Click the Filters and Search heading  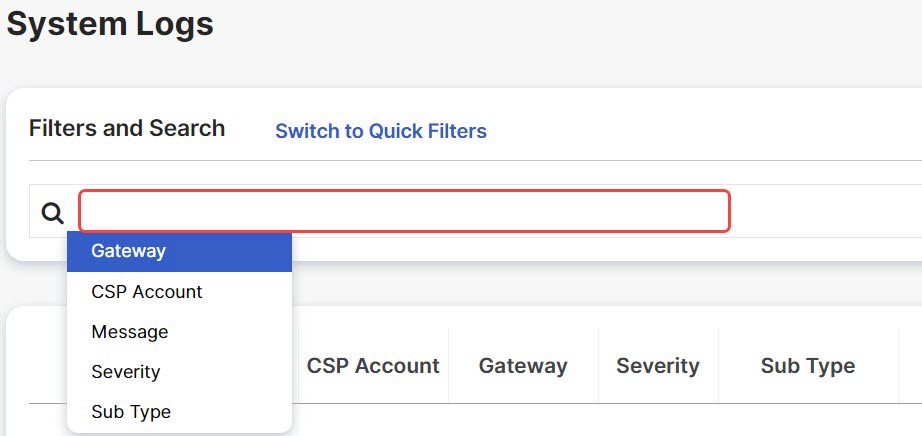tap(127, 128)
